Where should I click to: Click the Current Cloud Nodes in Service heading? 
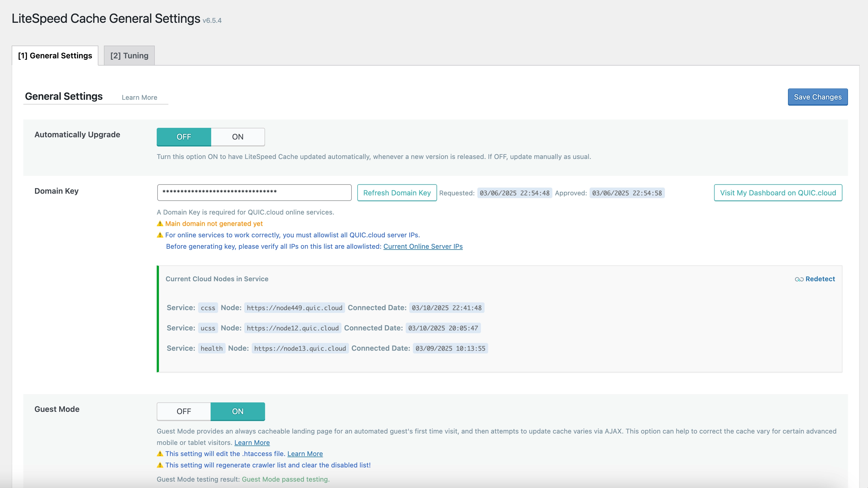point(217,279)
